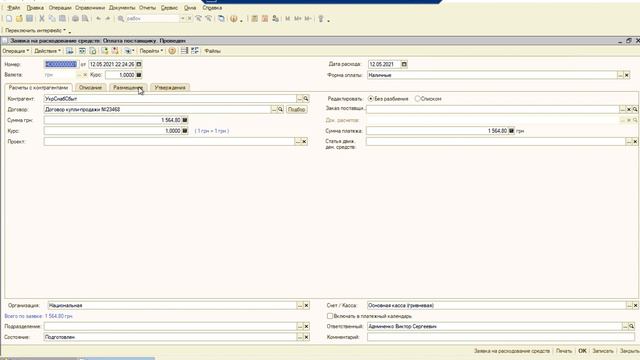Click the Подбор button next to Договор
This screenshot has height=360, width=640.
point(297,109)
